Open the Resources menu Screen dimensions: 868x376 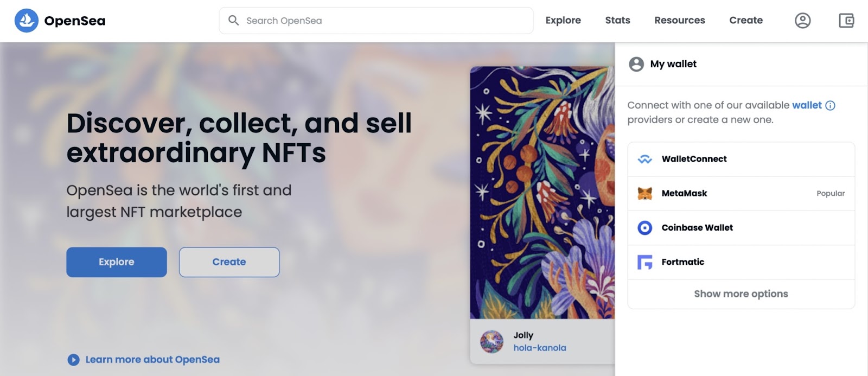click(680, 20)
